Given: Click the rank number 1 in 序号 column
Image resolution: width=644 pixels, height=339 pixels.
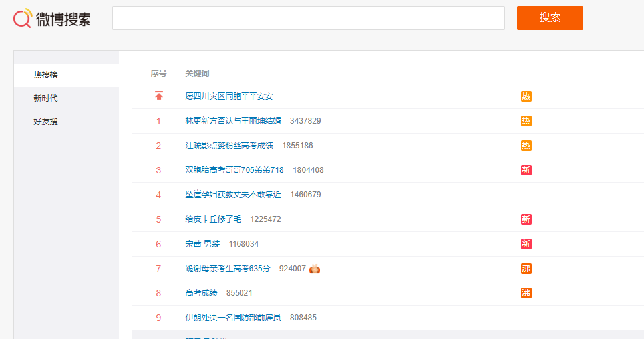Looking at the screenshot, I should [158, 121].
